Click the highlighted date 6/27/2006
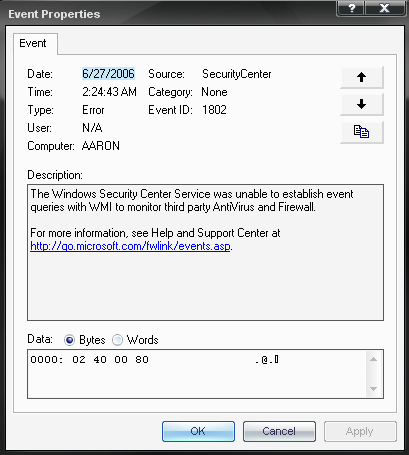This screenshot has width=409, height=455. click(108, 74)
